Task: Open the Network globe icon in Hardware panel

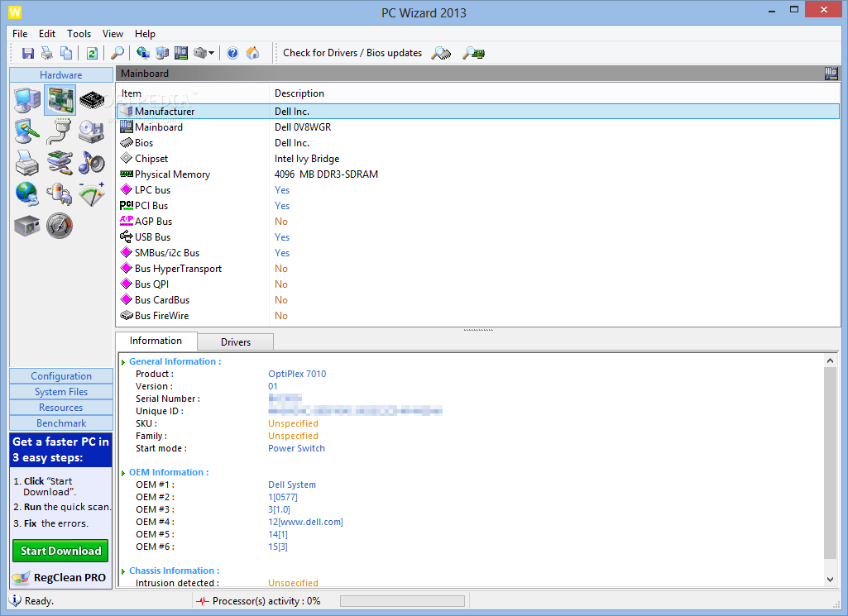Action: click(27, 194)
